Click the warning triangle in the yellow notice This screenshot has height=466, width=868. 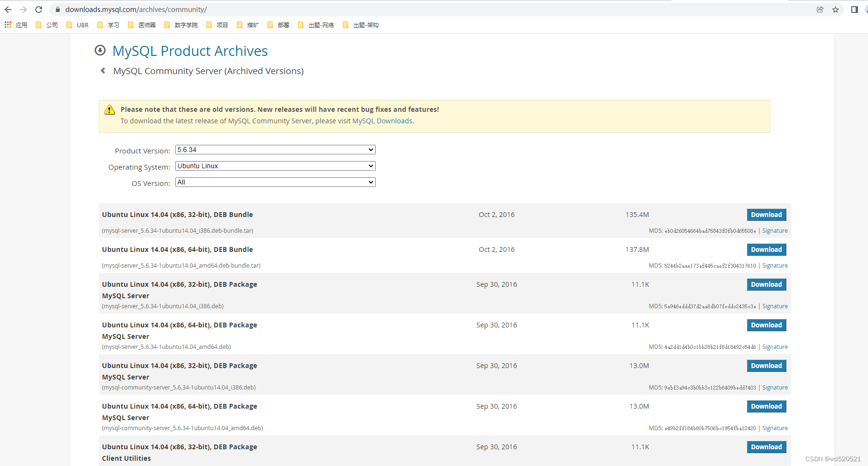tap(109, 109)
